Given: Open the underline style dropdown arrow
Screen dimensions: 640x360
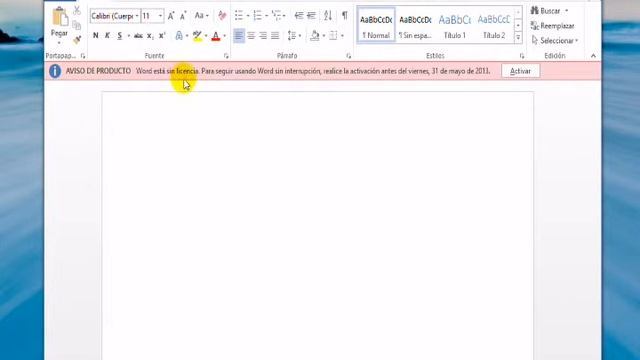Looking at the screenshot, I should coord(129,36).
